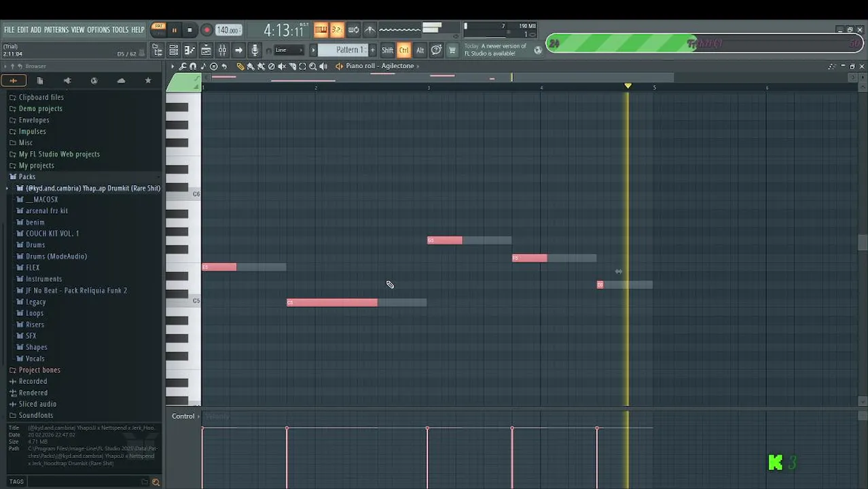Click the yellow playhead marker
Screen dimensions: 868x489
(x=628, y=86)
